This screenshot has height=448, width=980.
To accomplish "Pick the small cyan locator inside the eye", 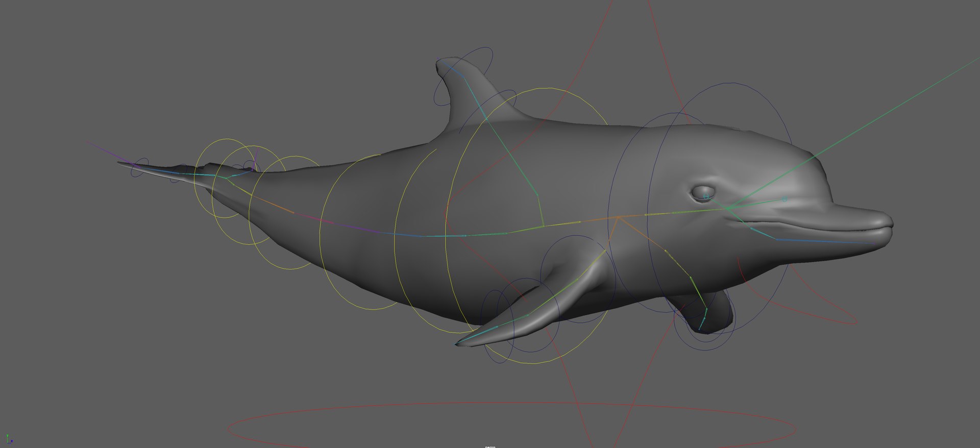I will (x=706, y=196).
